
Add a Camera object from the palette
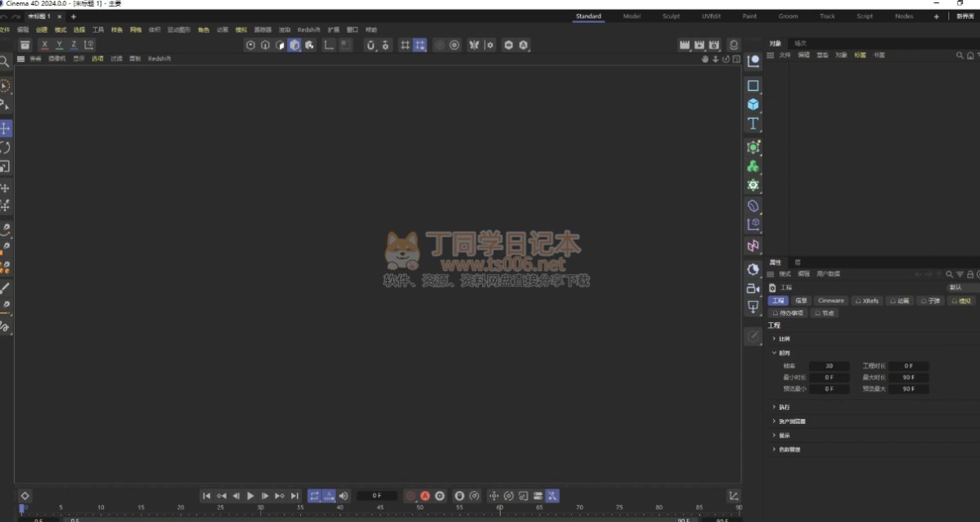(753, 288)
